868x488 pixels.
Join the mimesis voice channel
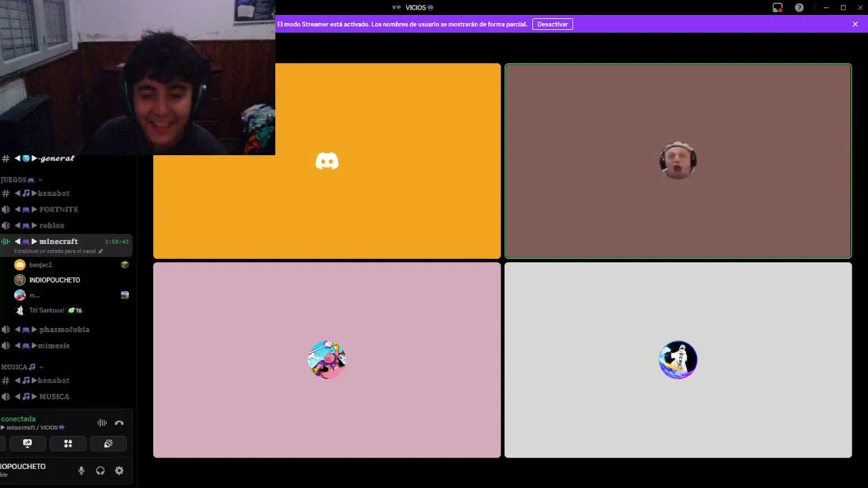point(66,346)
